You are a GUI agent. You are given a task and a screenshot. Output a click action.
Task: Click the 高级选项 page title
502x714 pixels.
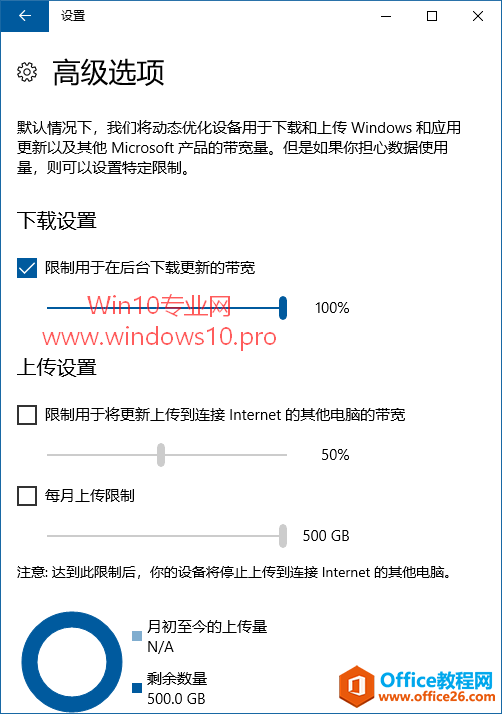(108, 72)
